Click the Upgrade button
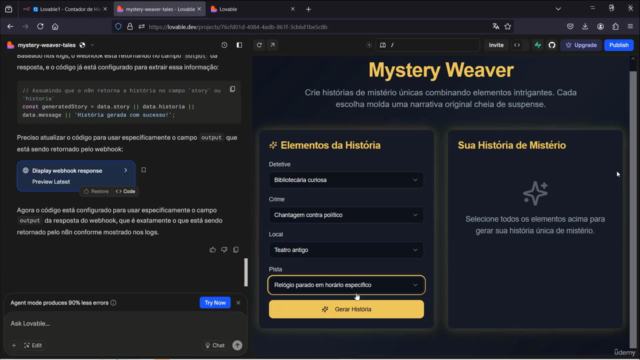This screenshot has width=640, height=360. [581, 45]
